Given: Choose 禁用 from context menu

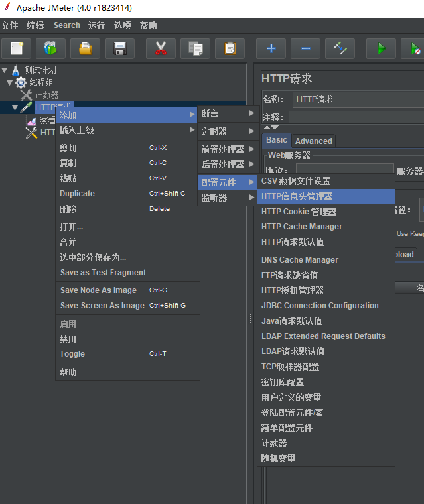Looking at the screenshot, I should (127, 339).
